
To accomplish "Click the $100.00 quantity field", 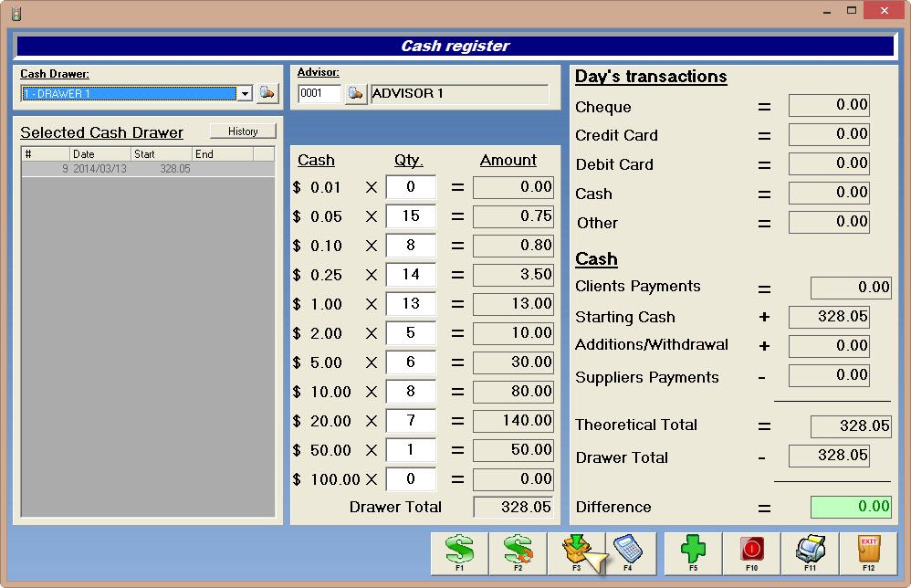I will pyautogui.click(x=411, y=479).
